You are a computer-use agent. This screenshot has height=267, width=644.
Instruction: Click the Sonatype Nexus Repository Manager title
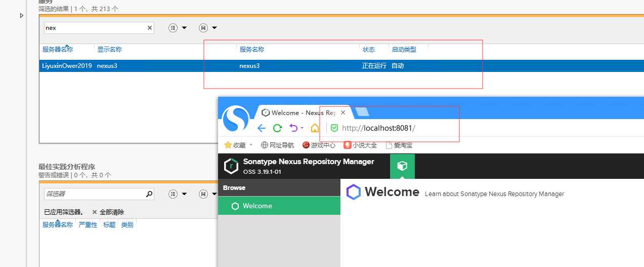pyautogui.click(x=309, y=162)
